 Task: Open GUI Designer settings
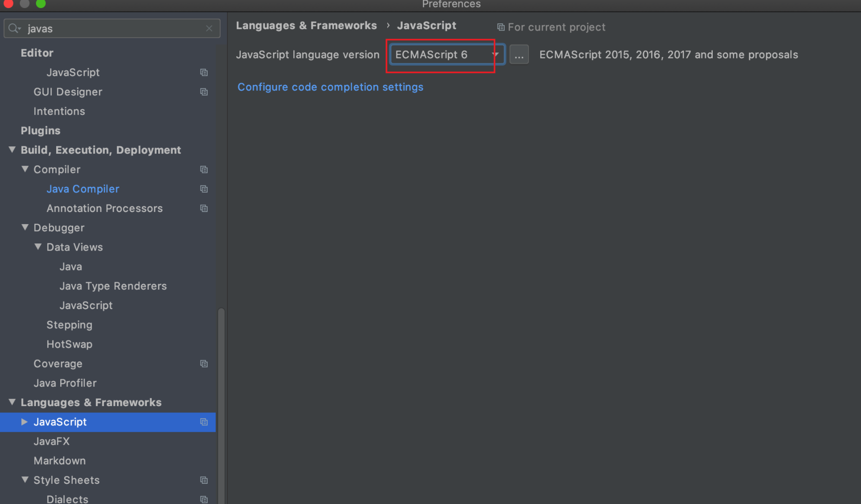(68, 92)
